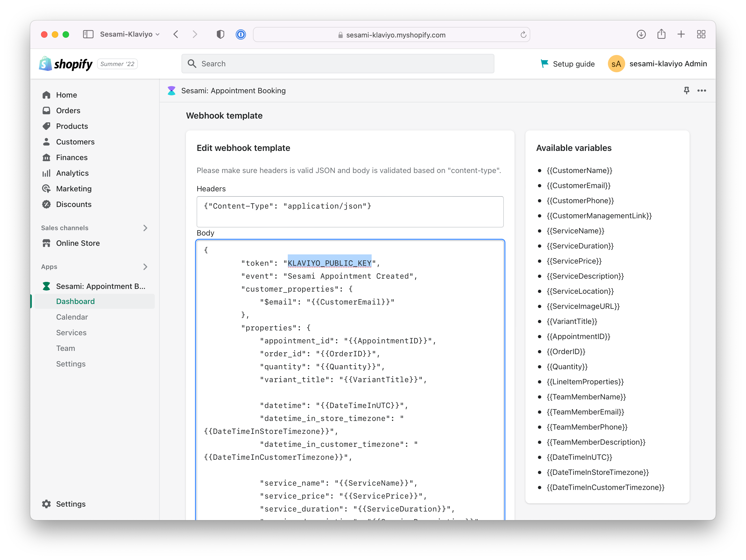Expand the Apps section chevron

click(x=145, y=267)
